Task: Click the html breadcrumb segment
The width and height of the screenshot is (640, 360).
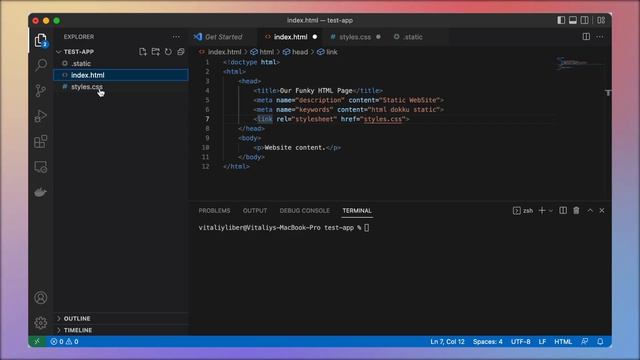Action: point(267,52)
